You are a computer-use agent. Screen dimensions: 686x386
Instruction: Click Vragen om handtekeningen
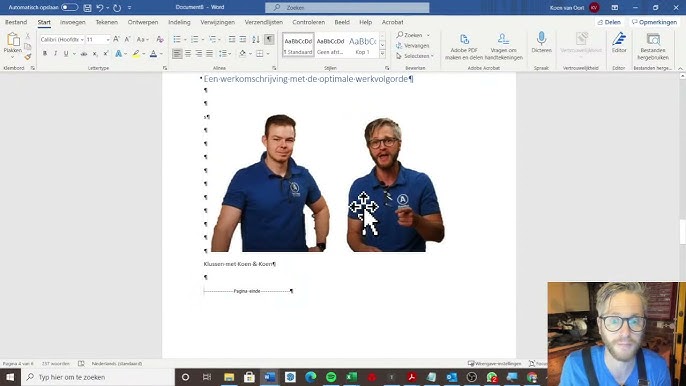504,46
